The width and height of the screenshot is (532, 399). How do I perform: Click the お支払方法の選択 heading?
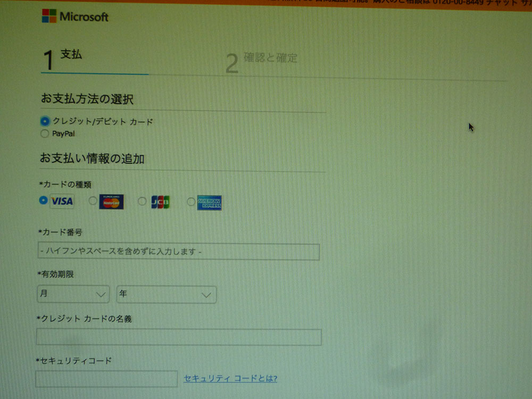[x=87, y=99]
